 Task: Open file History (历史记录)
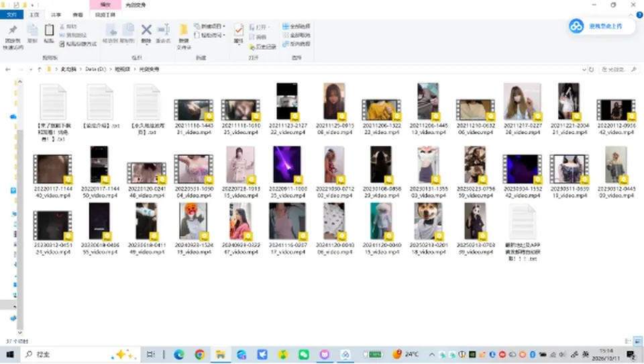[x=262, y=47]
